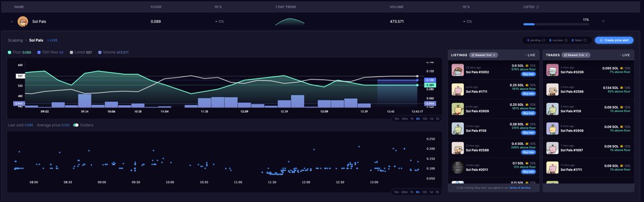644x202 pixels.
Task: Open Listings sort dropdown Newest first
Action: tap(484, 55)
